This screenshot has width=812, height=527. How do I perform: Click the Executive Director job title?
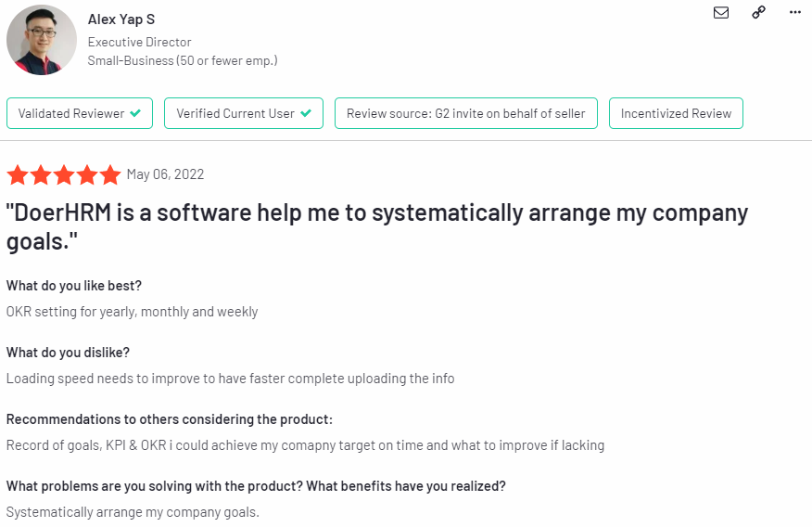[139, 42]
